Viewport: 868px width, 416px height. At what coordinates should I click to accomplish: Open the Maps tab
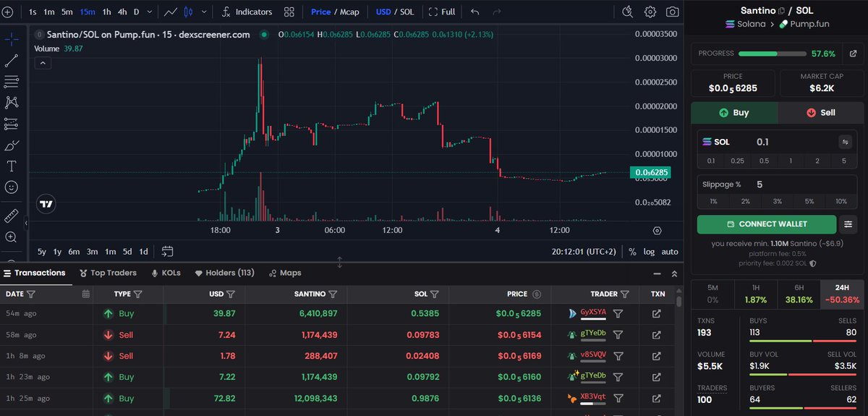(284, 273)
